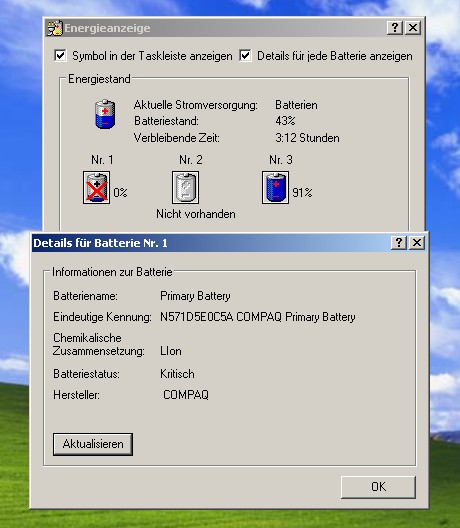Click the 'Batterien' power source value

point(296,105)
